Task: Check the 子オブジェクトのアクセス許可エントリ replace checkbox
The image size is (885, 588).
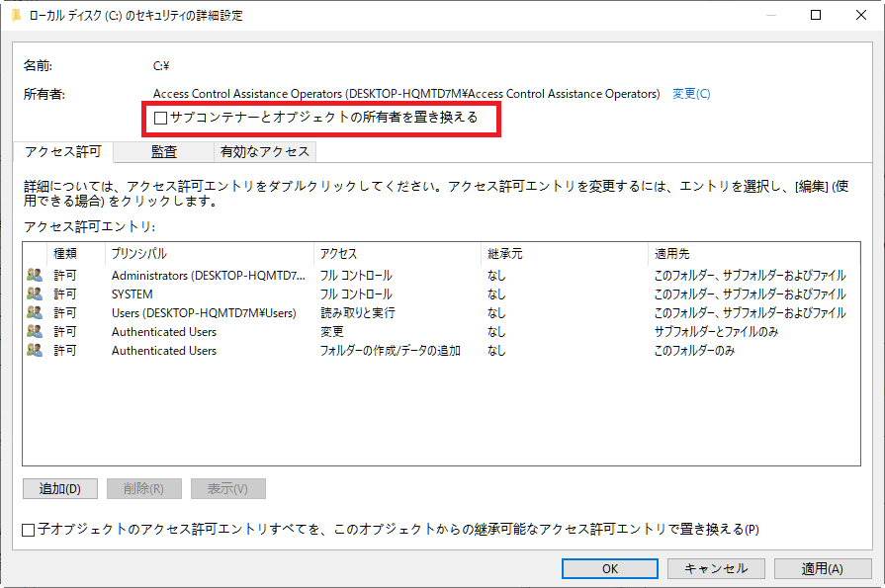Action: tap(29, 530)
